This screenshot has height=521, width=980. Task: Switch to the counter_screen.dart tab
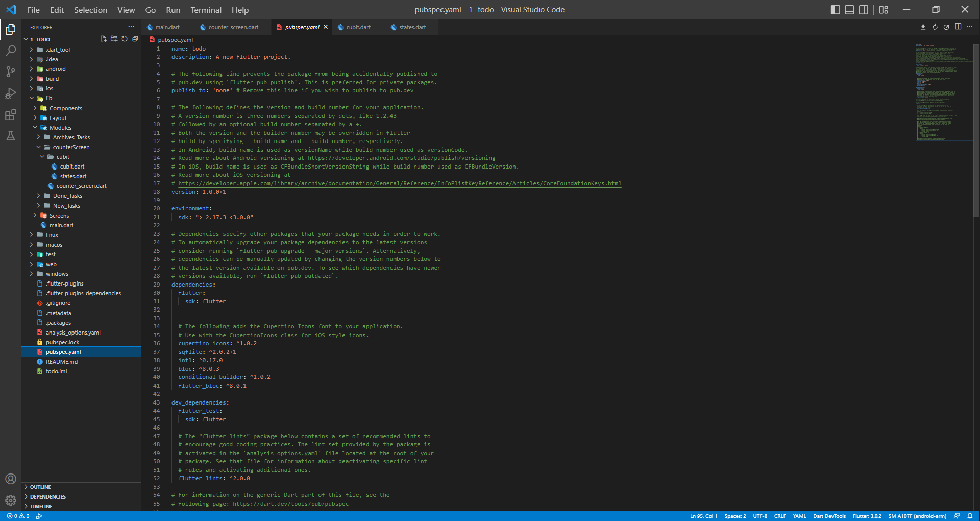coord(233,27)
